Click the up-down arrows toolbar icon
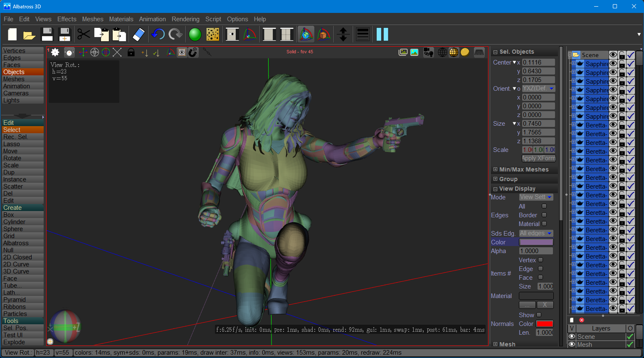The height and width of the screenshot is (358, 644). pyautogui.click(x=343, y=35)
